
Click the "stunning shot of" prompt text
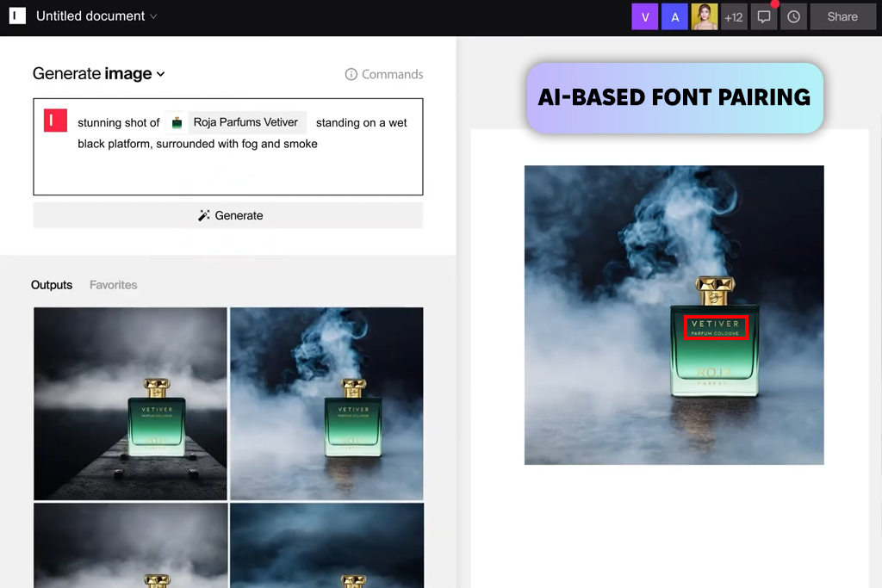tap(119, 122)
